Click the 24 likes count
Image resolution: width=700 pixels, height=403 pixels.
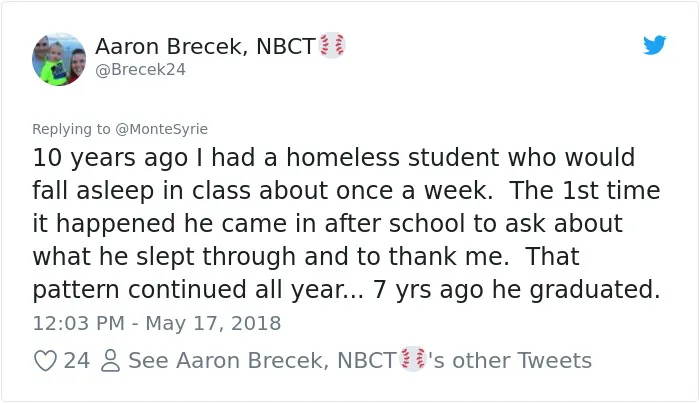coord(76,361)
